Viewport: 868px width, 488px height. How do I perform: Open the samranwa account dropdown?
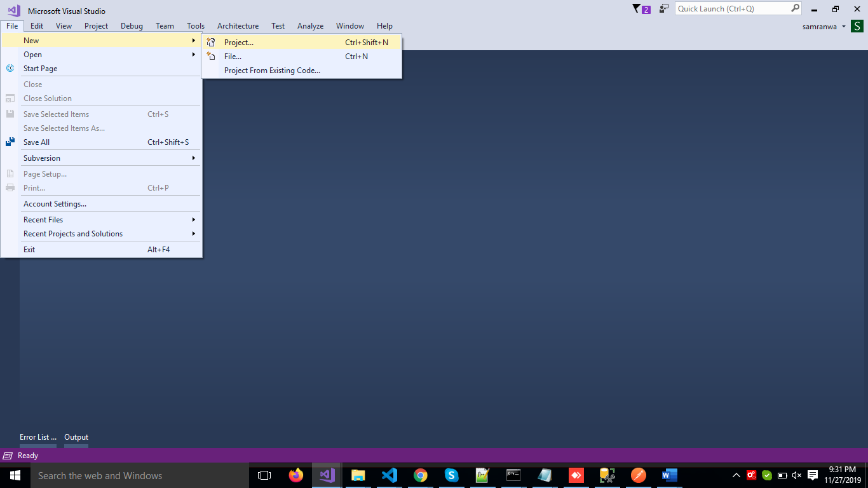(825, 27)
